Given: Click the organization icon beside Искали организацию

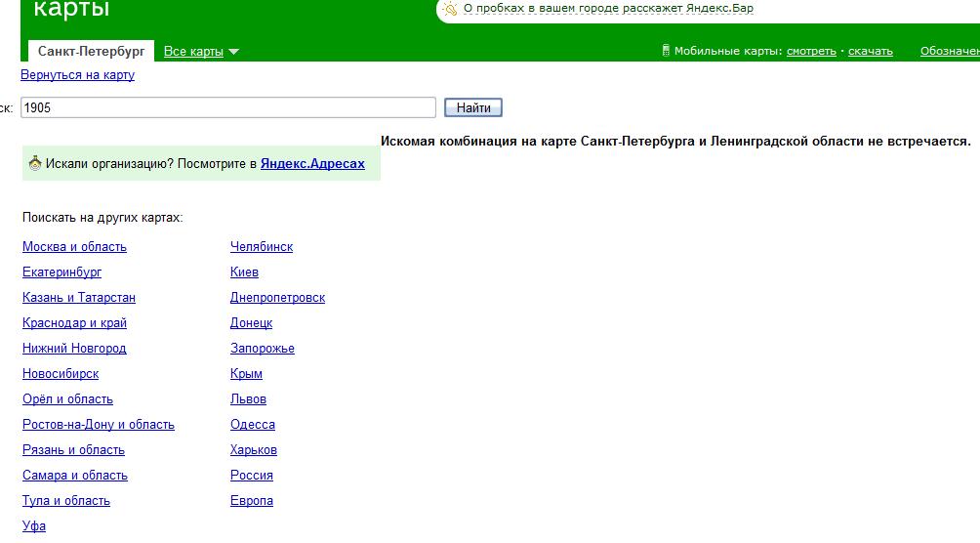Looking at the screenshot, I should click(x=35, y=163).
